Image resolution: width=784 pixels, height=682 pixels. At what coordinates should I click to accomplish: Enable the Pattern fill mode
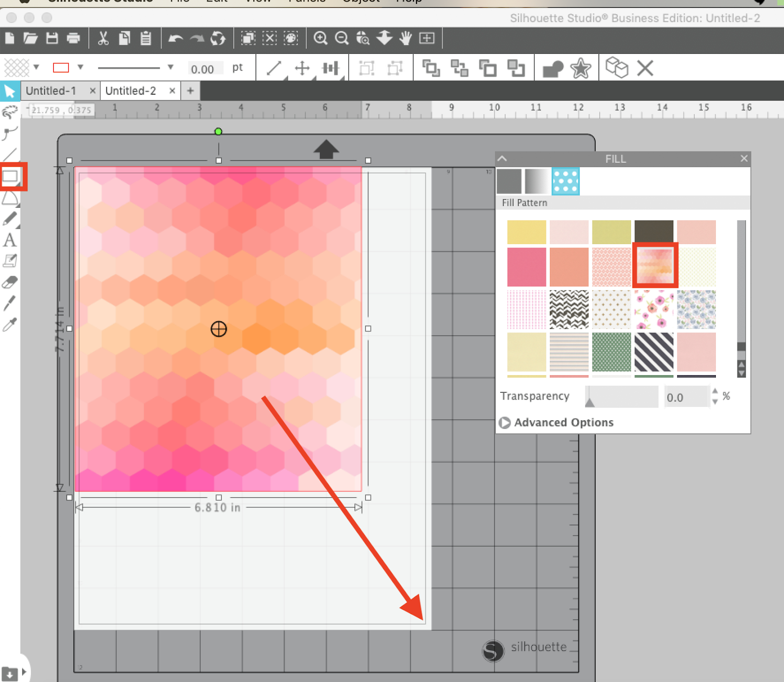[566, 181]
